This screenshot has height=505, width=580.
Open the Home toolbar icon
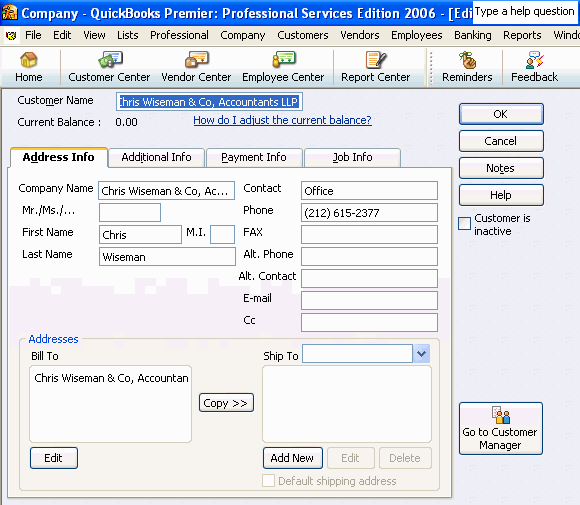coord(28,67)
